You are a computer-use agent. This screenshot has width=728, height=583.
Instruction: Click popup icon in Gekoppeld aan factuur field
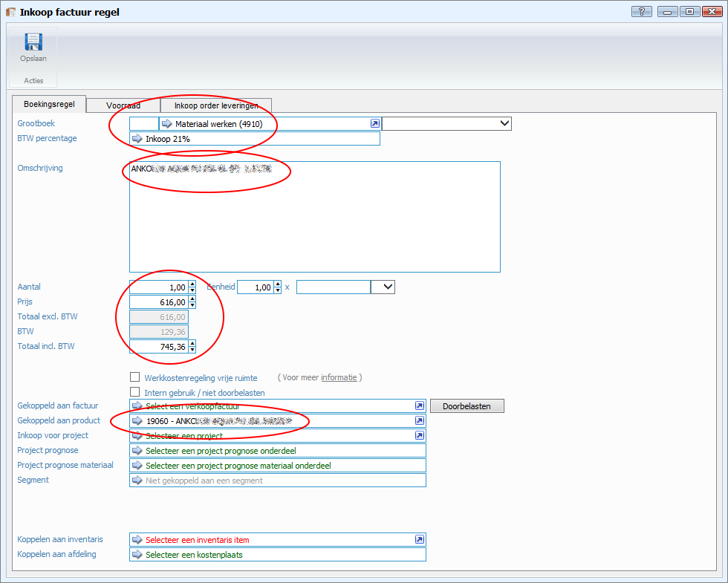click(x=420, y=406)
